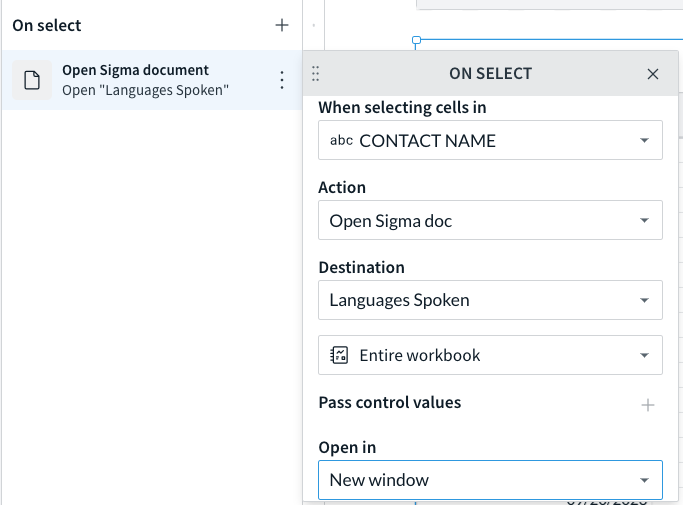Screen dimensions: 683x505
Task: Open the CONTACT NAME column dropdown
Action: coord(490,140)
